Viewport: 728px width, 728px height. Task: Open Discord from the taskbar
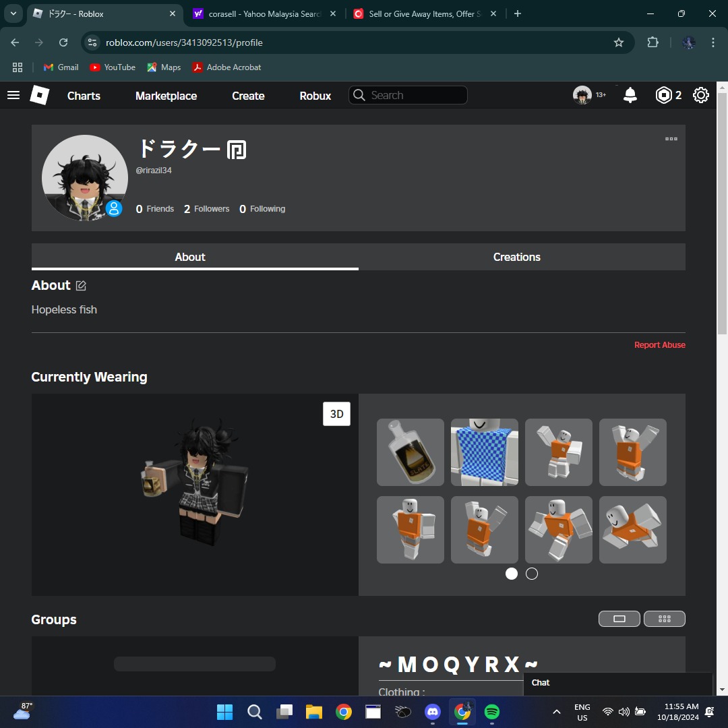(432, 712)
